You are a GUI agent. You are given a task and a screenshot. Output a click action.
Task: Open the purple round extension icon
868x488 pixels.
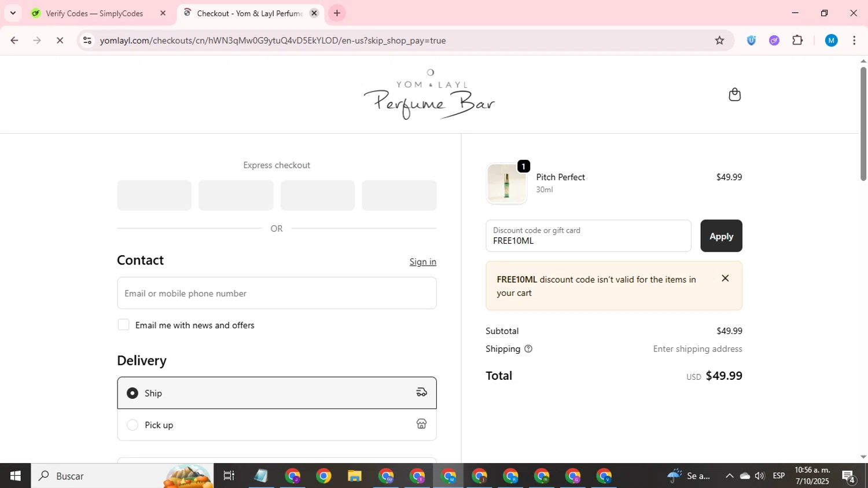[774, 41]
